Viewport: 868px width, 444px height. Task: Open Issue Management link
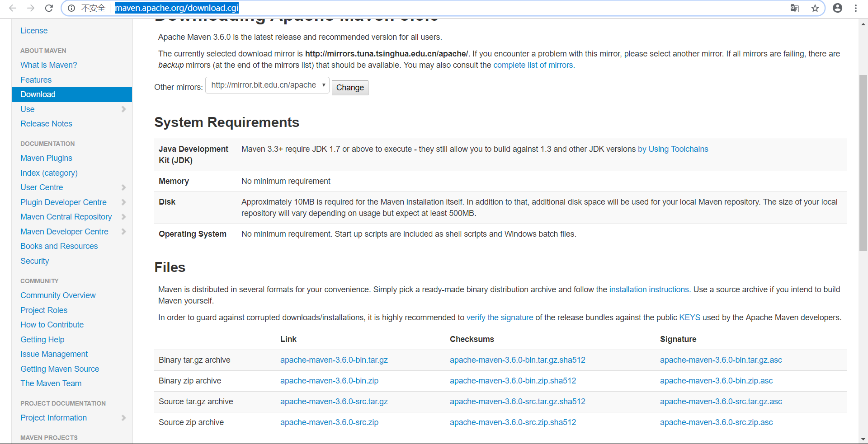point(54,354)
